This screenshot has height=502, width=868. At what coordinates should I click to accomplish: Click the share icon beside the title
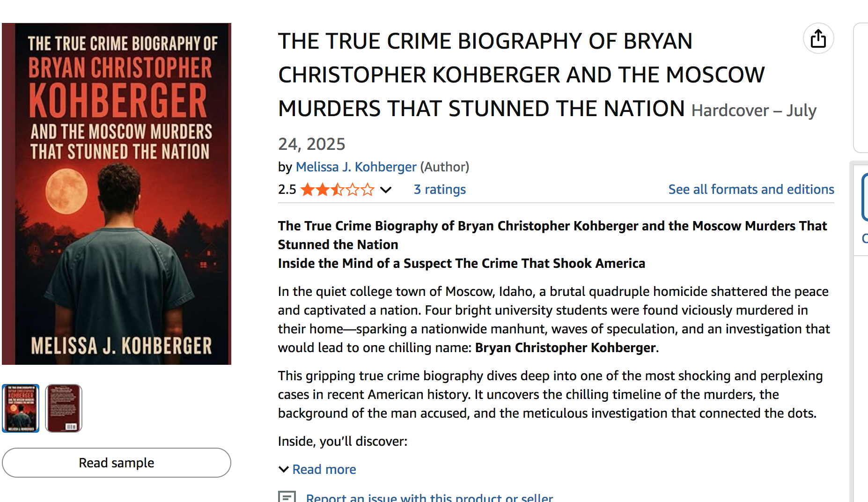click(x=818, y=38)
